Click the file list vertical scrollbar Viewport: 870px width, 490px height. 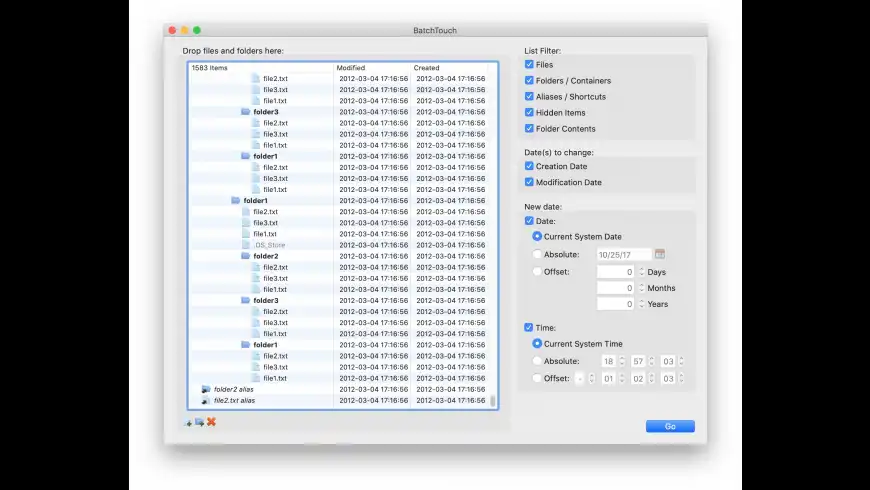click(493, 400)
